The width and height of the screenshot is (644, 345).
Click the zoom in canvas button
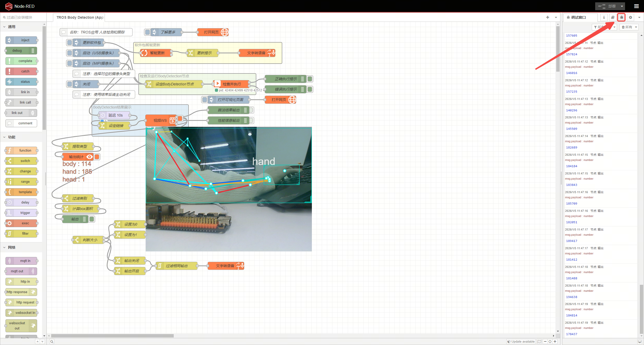tap(555, 342)
